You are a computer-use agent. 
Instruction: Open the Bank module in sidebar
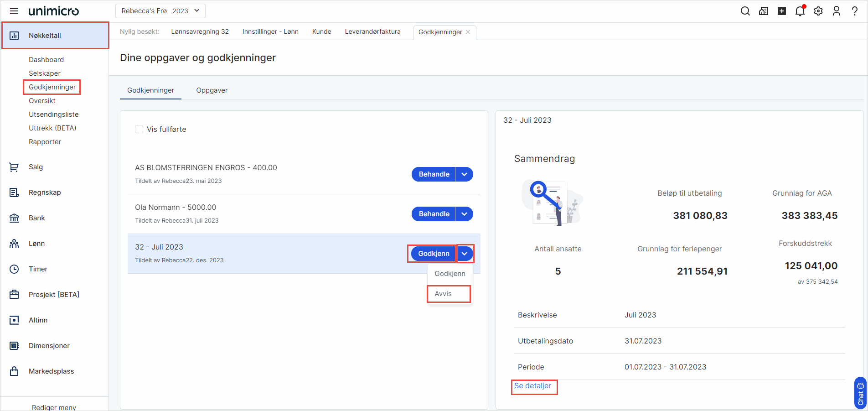pos(36,218)
